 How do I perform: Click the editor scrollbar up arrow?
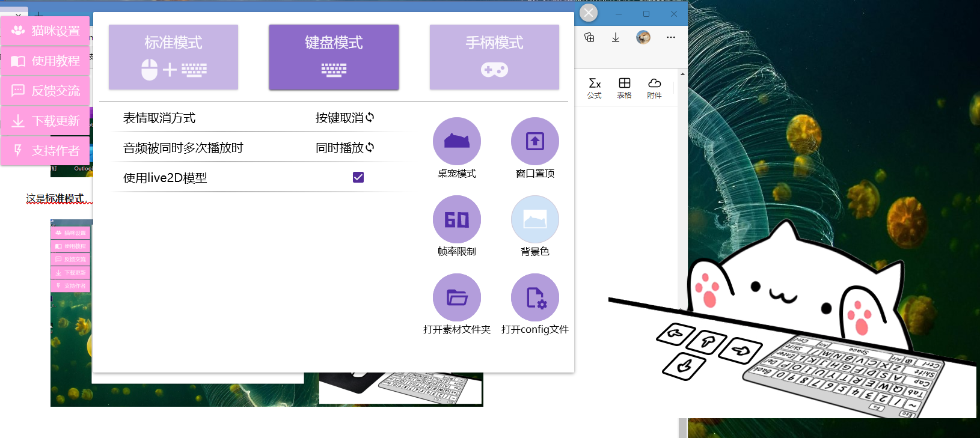point(682,74)
